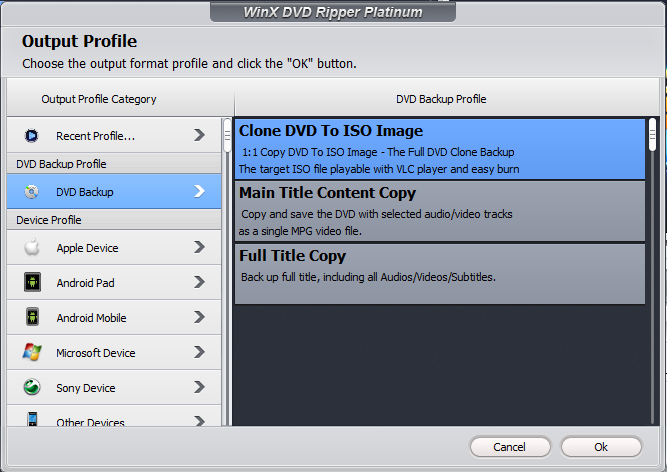This screenshot has height=472, width=667.
Task: Click the Apple Device logo icon
Action: (32, 247)
